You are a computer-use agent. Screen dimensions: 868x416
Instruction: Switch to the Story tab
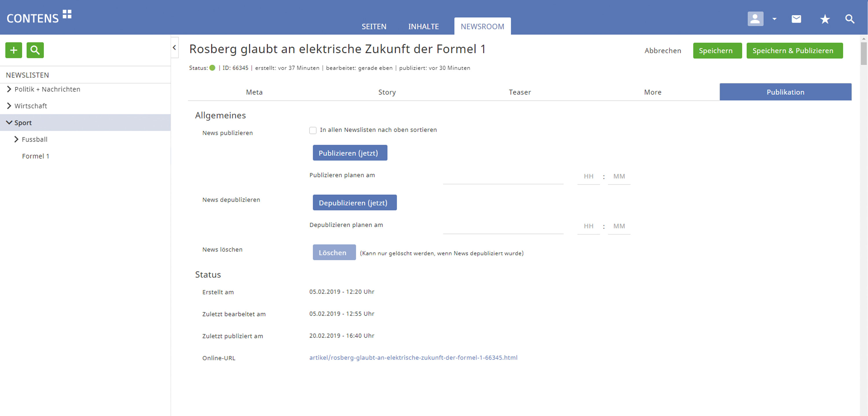coord(387,92)
